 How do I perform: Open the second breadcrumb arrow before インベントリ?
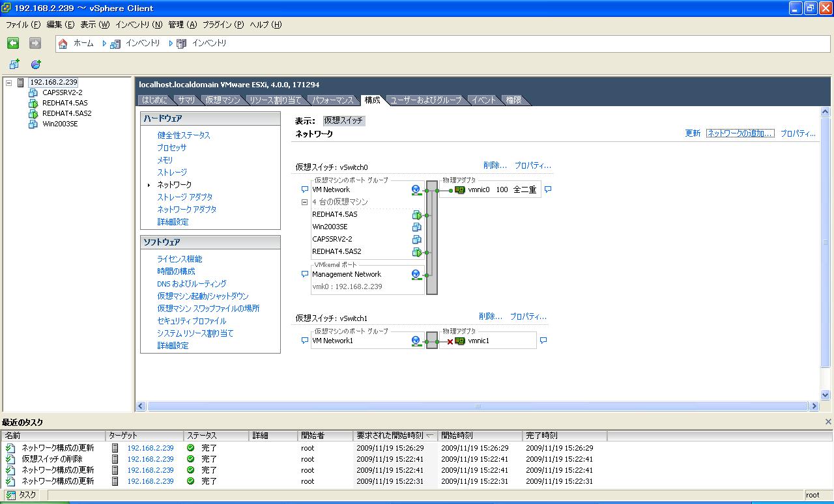[171, 44]
